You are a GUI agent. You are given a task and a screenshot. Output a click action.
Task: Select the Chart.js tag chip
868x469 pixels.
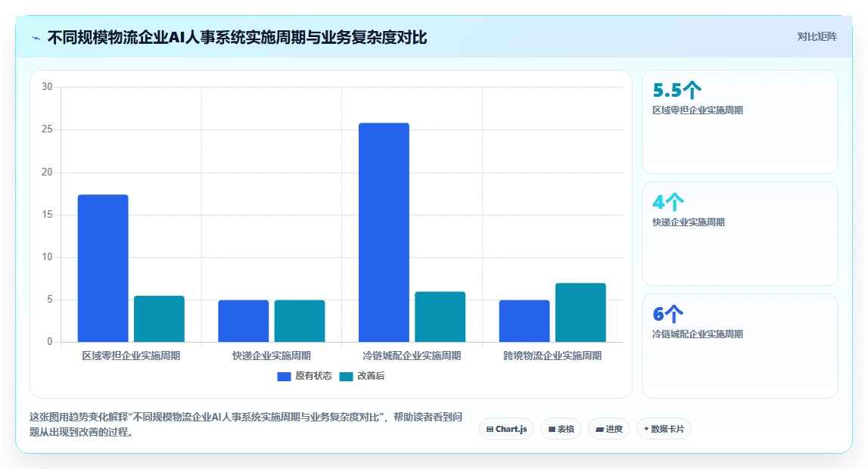pyautogui.click(x=506, y=429)
